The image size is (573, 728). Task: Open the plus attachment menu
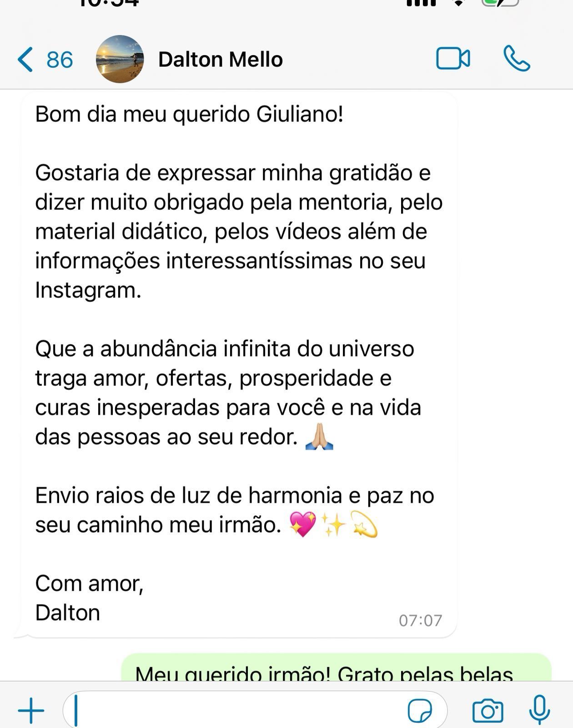[x=31, y=710]
